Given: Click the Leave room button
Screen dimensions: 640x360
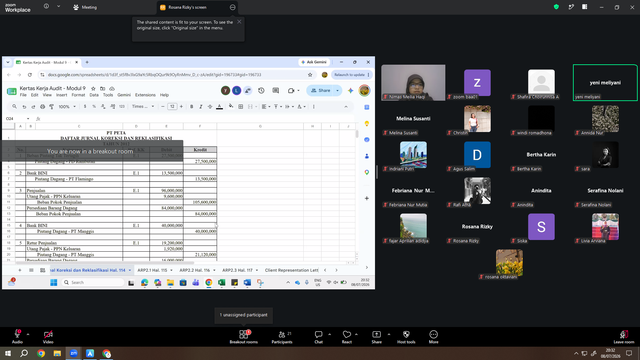Looking at the screenshot, I should 624,337.
